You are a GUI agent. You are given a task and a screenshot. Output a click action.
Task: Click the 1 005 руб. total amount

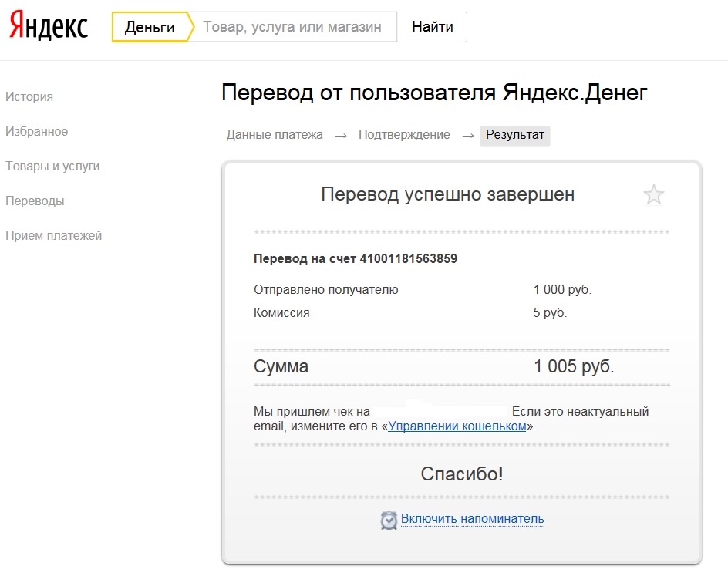coord(574,366)
